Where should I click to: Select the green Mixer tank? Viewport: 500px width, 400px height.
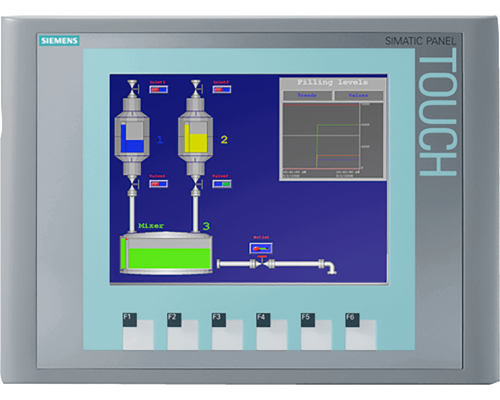(x=166, y=254)
